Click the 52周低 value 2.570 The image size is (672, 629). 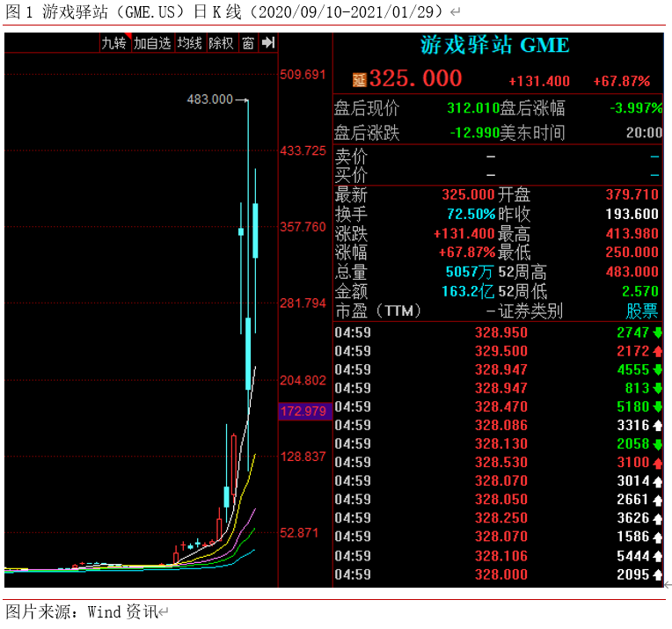tap(640, 291)
